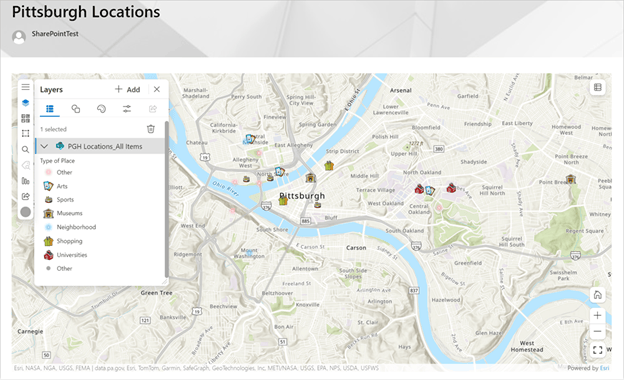624x380 pixels.
Task: Click westernmost Sports stadium marker
Action: click(246, 179)
